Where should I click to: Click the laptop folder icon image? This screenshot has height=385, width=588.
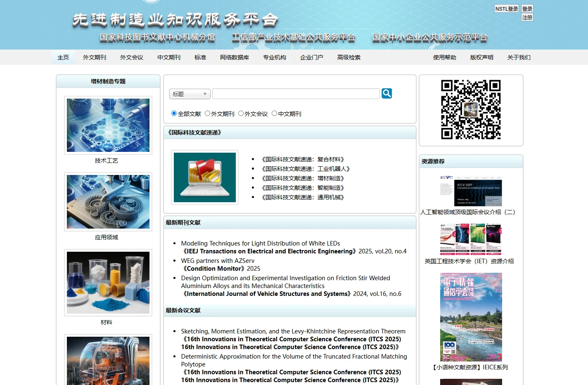click(x=205, y=177)
